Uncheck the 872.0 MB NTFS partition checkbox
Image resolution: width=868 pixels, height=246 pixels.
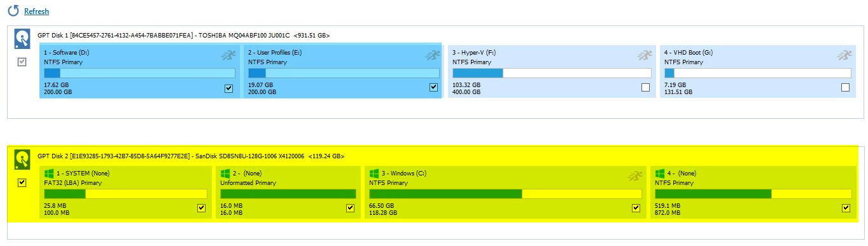pyautogui.click(x=846, y=208)
